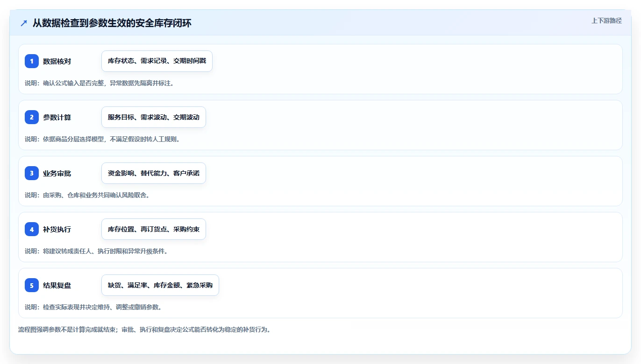The width and height of the screenshot is (641, 364).
Task: Select step number 2 badge
Action: click(x=32, y=117)
